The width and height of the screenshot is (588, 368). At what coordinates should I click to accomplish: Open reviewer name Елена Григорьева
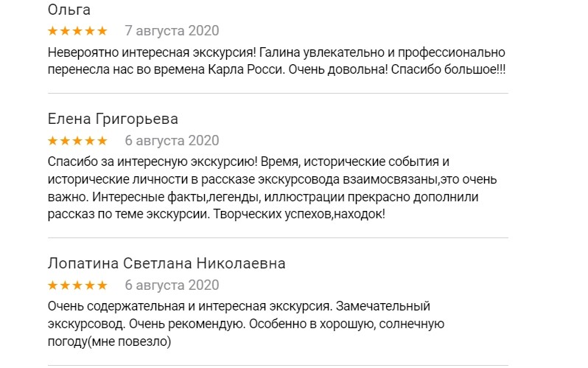coord(113,119)
